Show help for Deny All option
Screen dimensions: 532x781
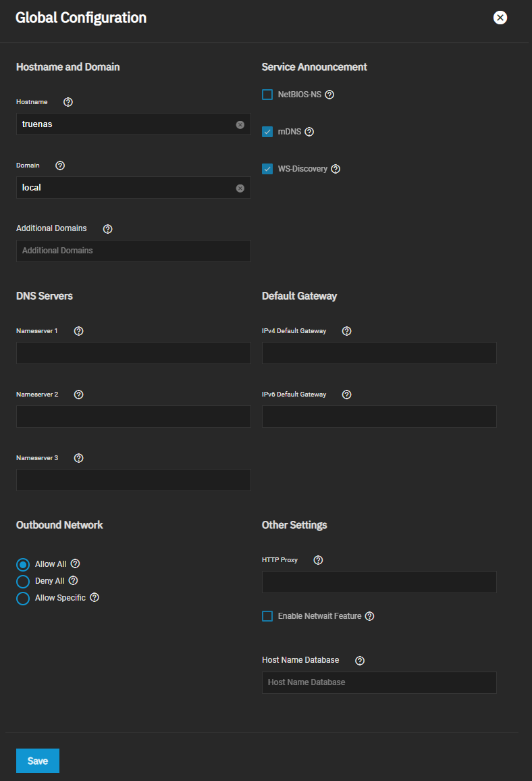73,580
